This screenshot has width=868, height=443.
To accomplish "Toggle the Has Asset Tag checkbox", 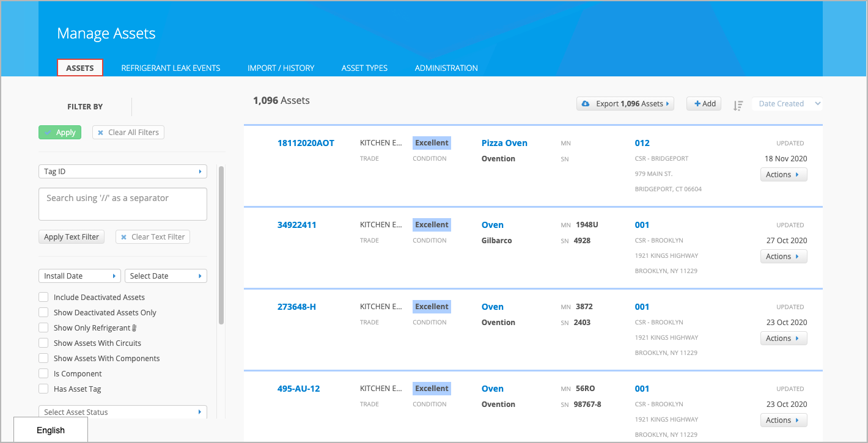I will (x=43, y=389).
